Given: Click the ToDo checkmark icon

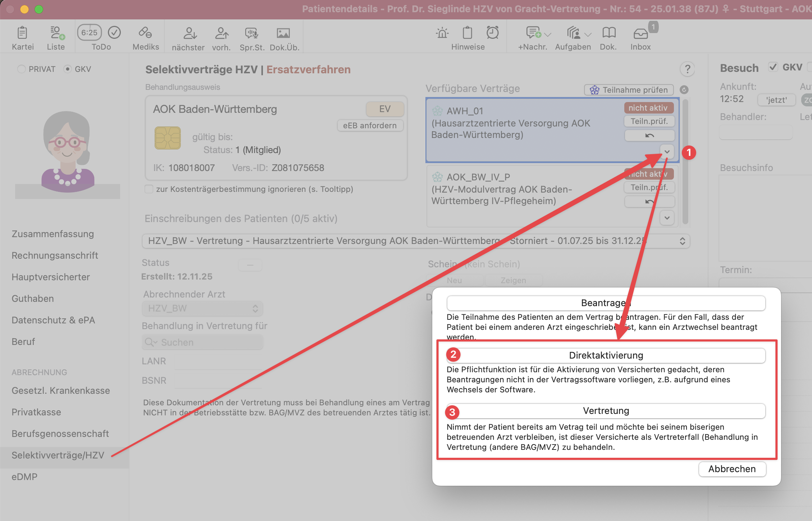Looking at the screenshot, I should (x=114, y=33).
